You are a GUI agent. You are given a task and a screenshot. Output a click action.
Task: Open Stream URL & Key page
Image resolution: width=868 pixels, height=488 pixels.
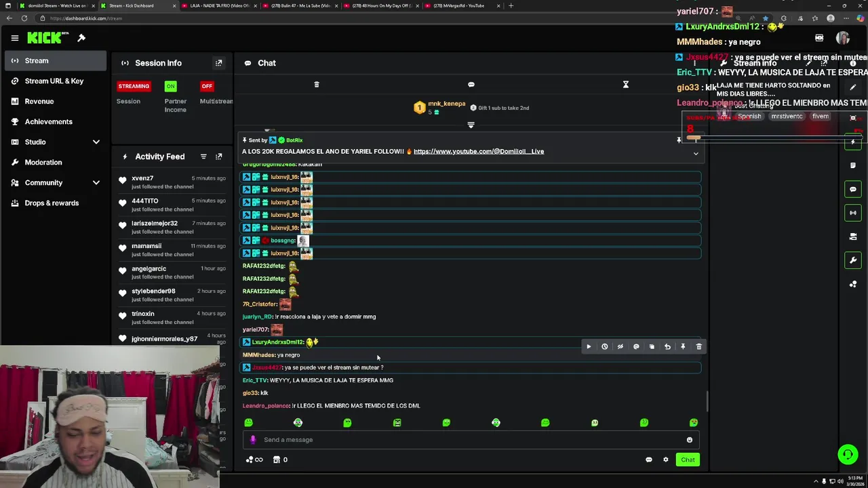click(56, 81)
